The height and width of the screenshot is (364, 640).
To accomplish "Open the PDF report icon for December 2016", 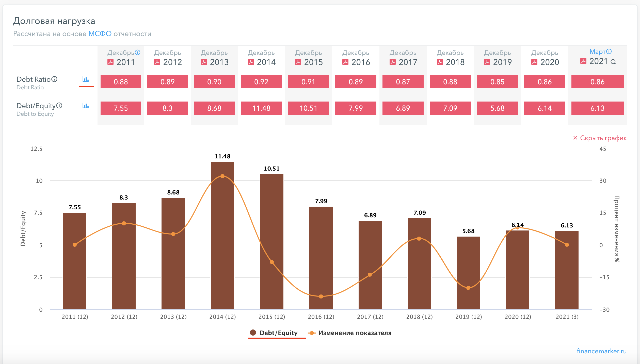I will tap(345, 62).
